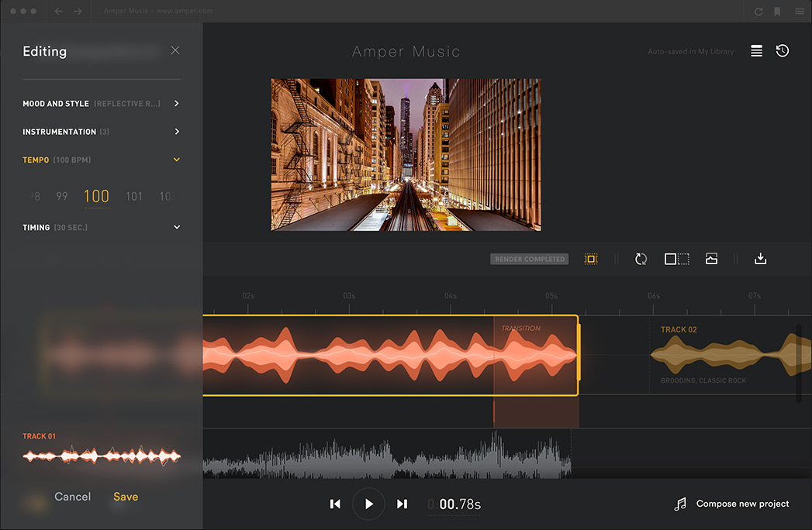Click the fit-to-selection frame icon
Screen dimensions: 812x530
click(x=591, y=259)
